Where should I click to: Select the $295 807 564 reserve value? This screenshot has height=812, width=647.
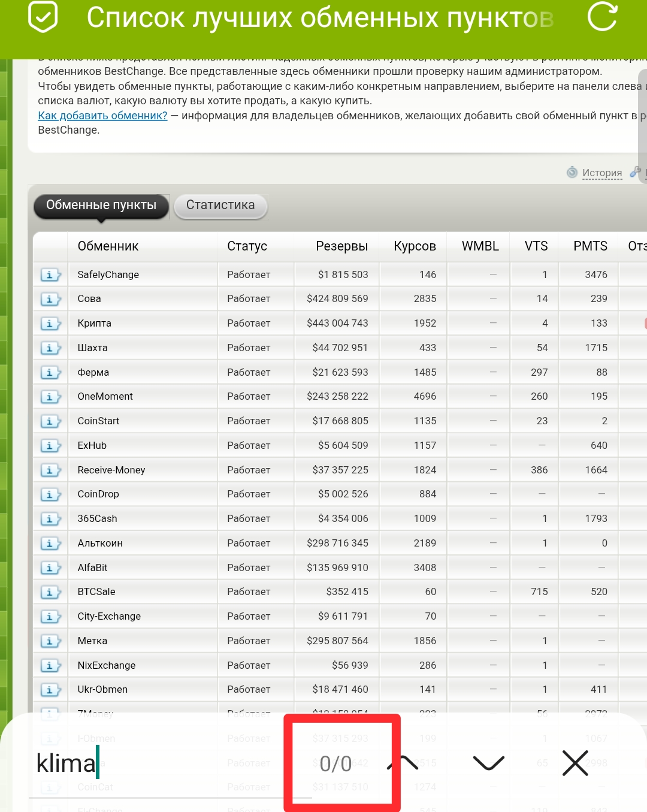pos(337,641)
